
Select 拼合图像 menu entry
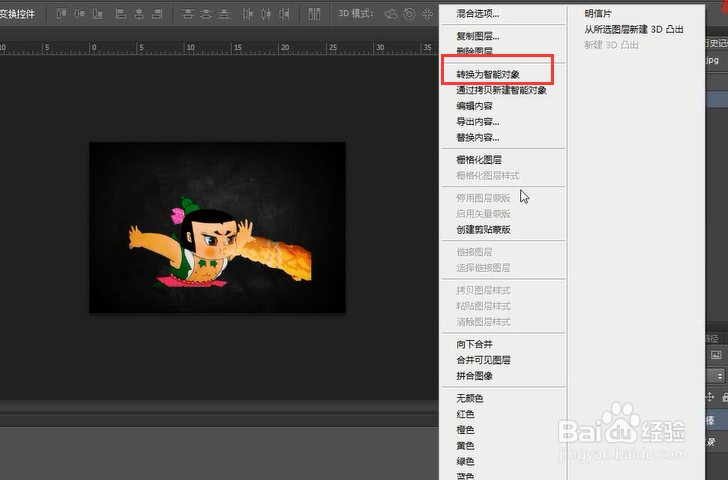tap(474, 376)
